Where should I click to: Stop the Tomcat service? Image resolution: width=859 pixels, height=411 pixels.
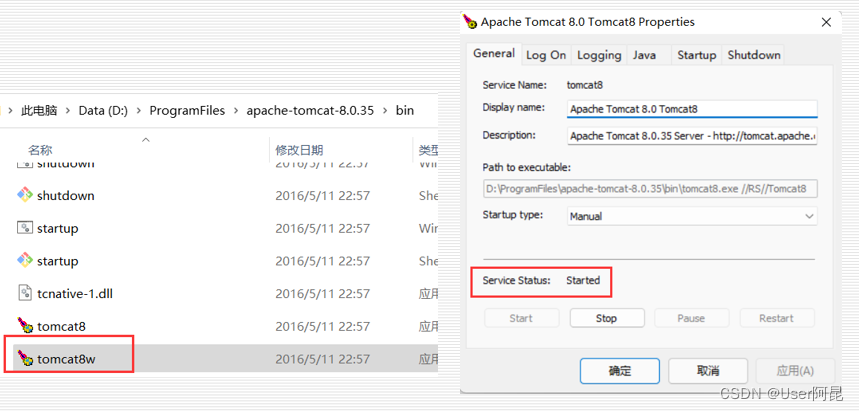(606, 318)
